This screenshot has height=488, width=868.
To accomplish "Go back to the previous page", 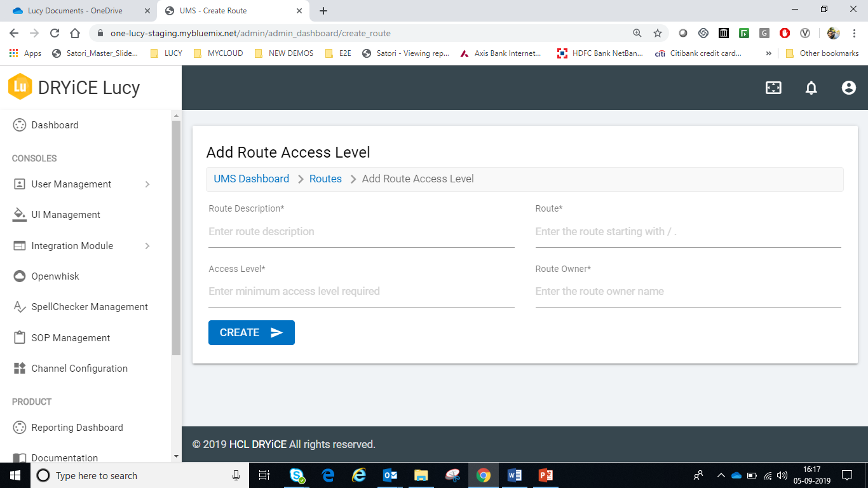I will point(14,33).
